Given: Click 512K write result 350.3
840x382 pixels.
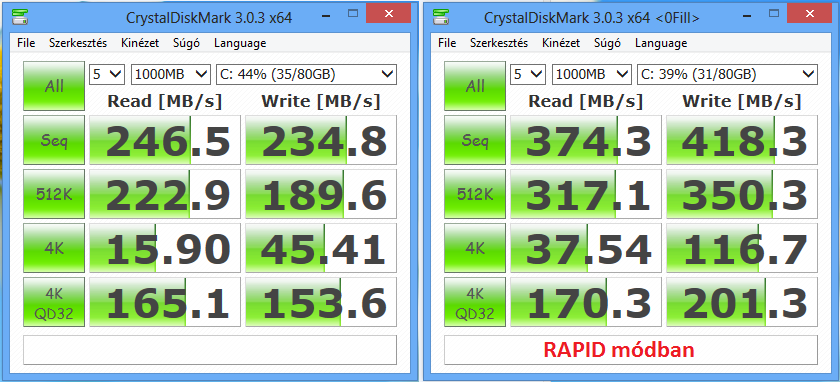Looking at the screenshot, I should click(742, 194).
